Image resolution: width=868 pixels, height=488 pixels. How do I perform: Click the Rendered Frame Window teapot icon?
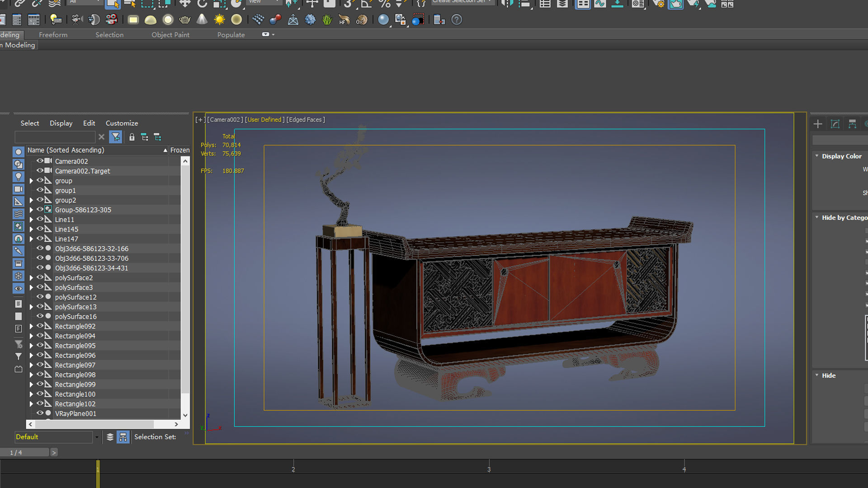tap(675, 4)
